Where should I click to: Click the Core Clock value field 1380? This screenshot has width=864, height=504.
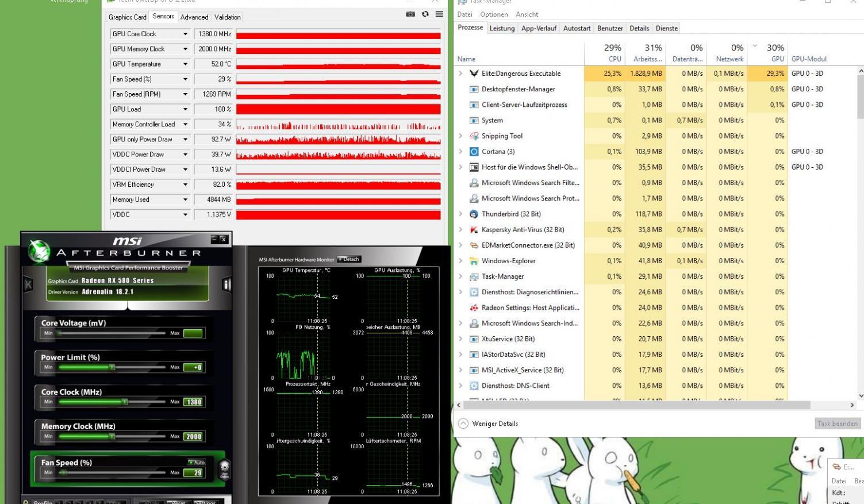click(193, 402)
